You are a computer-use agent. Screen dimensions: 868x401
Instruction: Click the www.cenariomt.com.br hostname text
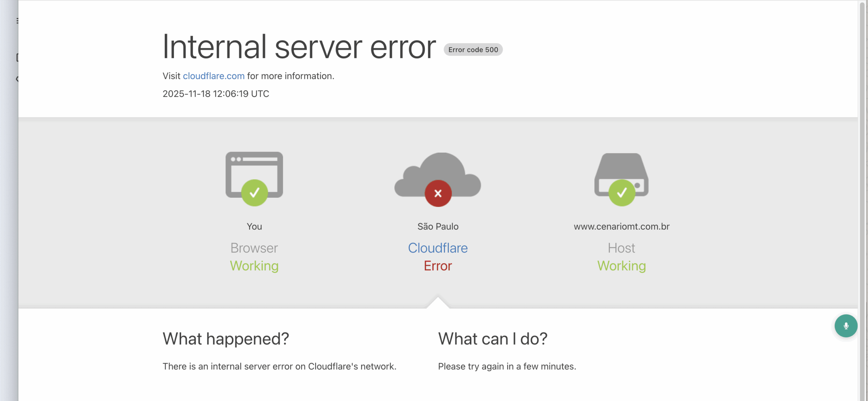[622, 226]
